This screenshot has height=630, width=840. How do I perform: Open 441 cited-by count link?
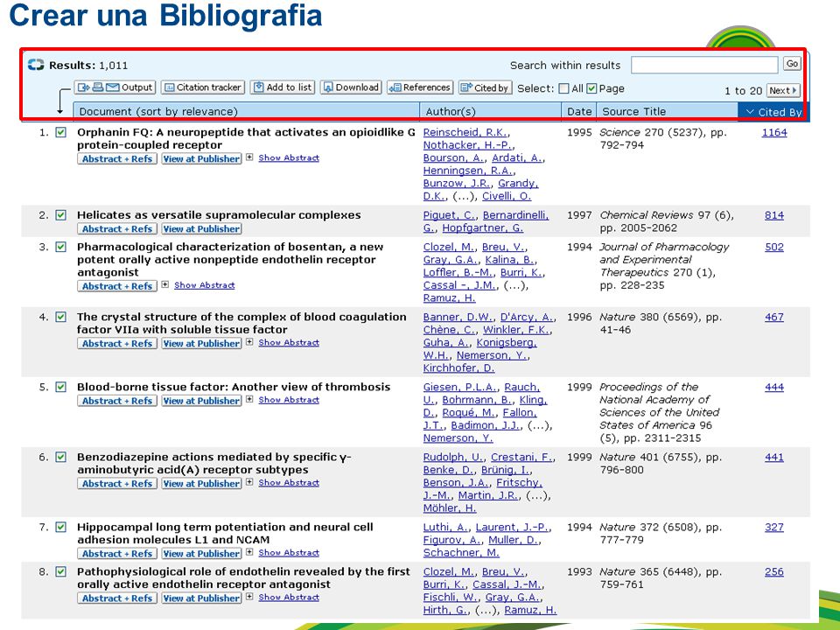point(774,458)
